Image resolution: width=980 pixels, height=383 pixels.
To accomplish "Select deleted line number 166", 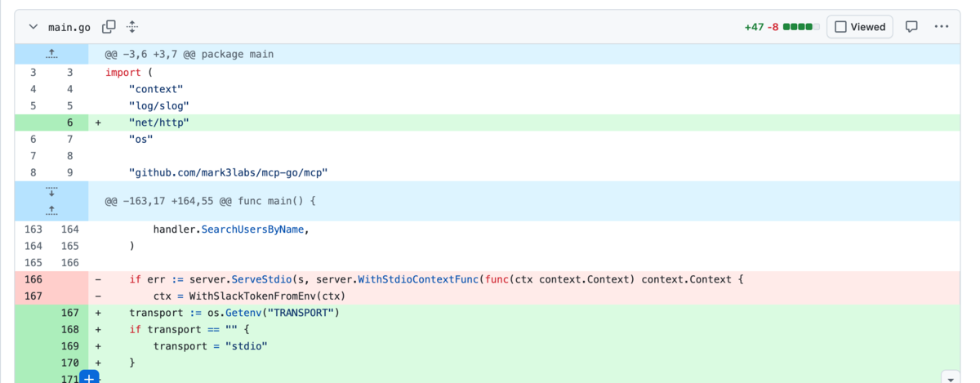I will (33, 279).
